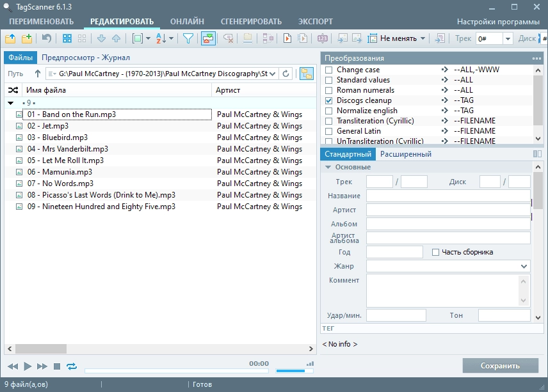Click the remove tags icon with red X
This screenshot has width=548, height=392.
[x=228, y=38]
